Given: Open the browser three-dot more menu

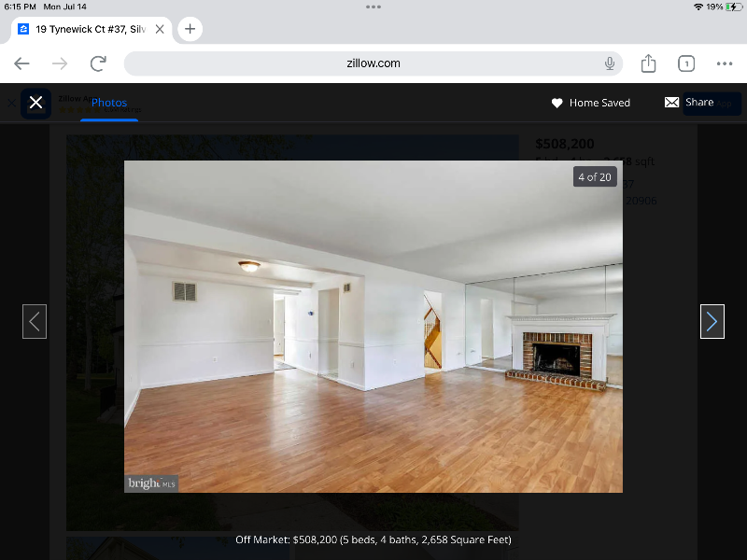Looking at the screenshot, I should tap(725, 63).
